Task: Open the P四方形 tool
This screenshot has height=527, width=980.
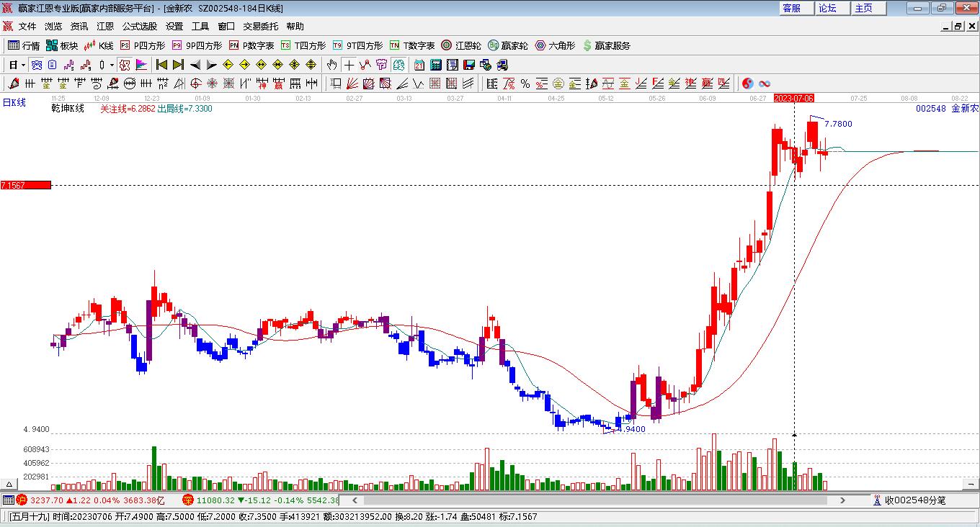Action: tap(142, 45)
